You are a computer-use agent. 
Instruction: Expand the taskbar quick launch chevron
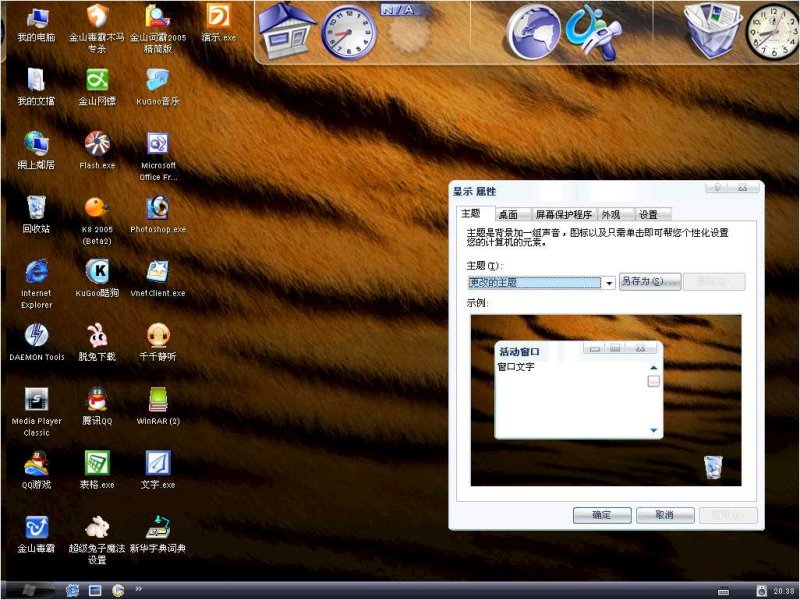[x=138, y=589]
